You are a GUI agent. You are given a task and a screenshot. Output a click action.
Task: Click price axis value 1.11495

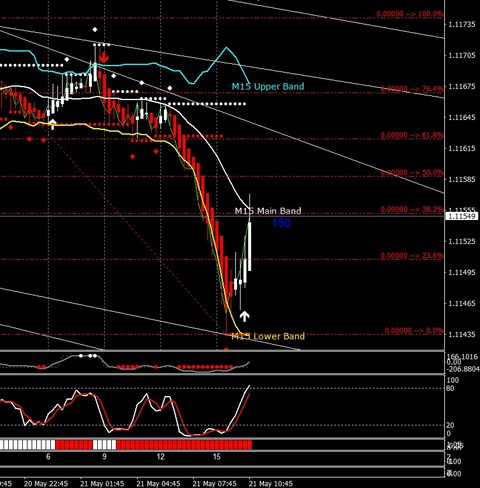(x=462, y=272)
